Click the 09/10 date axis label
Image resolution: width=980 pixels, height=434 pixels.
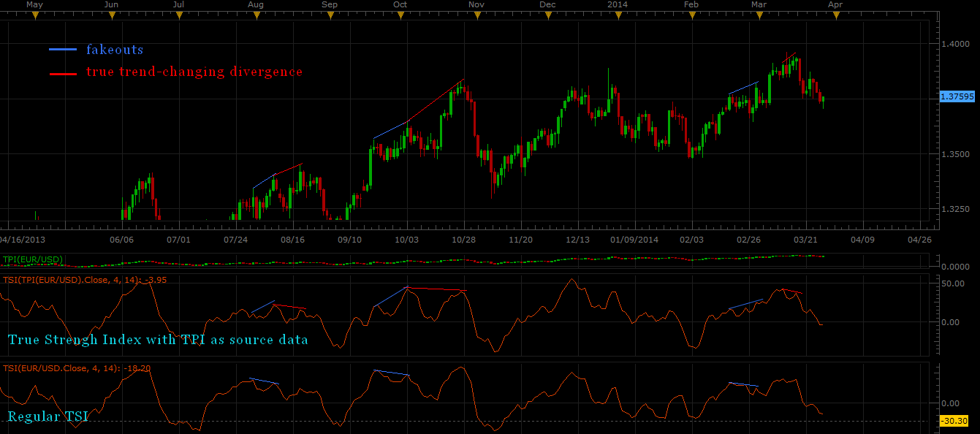[x=349, y=239]
